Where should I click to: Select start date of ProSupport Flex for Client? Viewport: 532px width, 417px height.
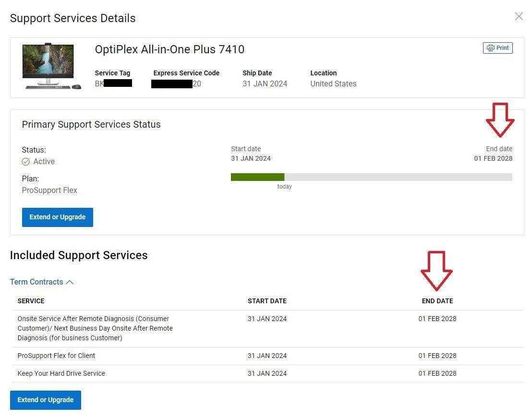[267, 356]
